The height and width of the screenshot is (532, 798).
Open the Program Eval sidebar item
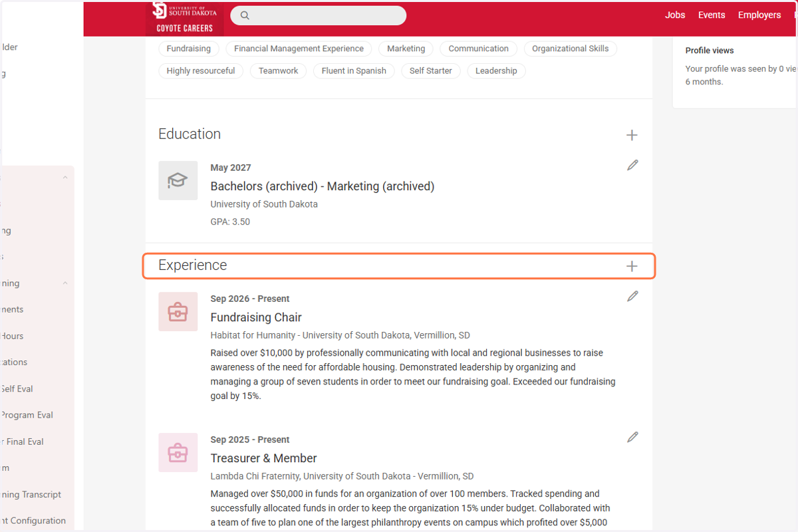pos(27,415)
